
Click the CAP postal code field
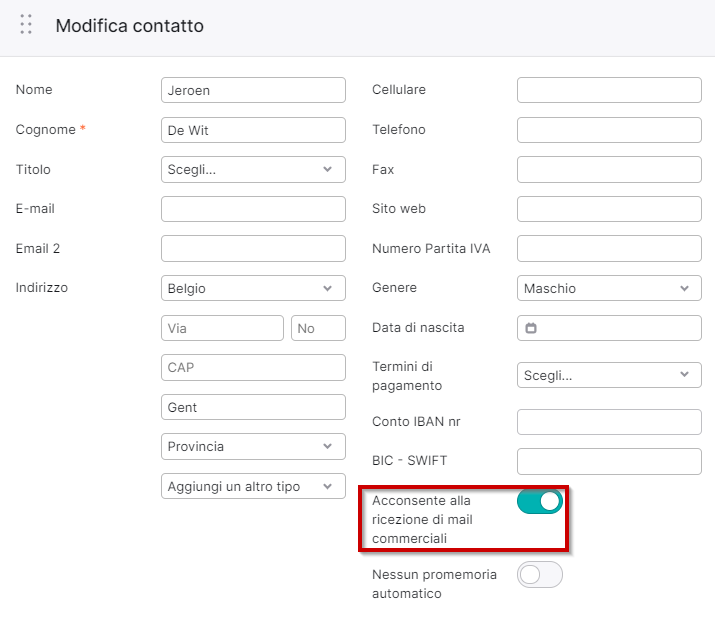point(253,367)
